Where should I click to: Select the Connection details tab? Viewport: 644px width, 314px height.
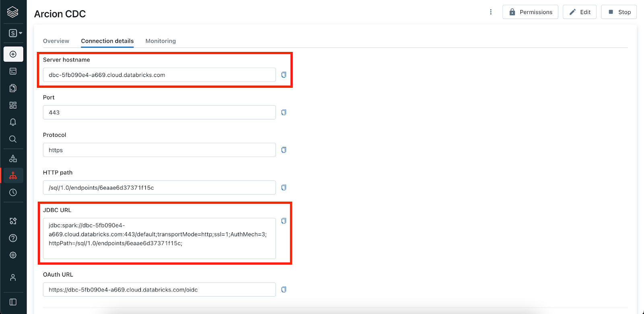tap(107, 41)
